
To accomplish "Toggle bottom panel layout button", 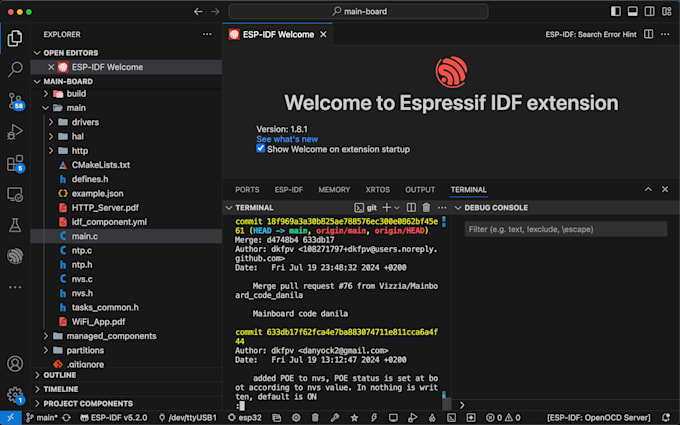I will 632,11.
